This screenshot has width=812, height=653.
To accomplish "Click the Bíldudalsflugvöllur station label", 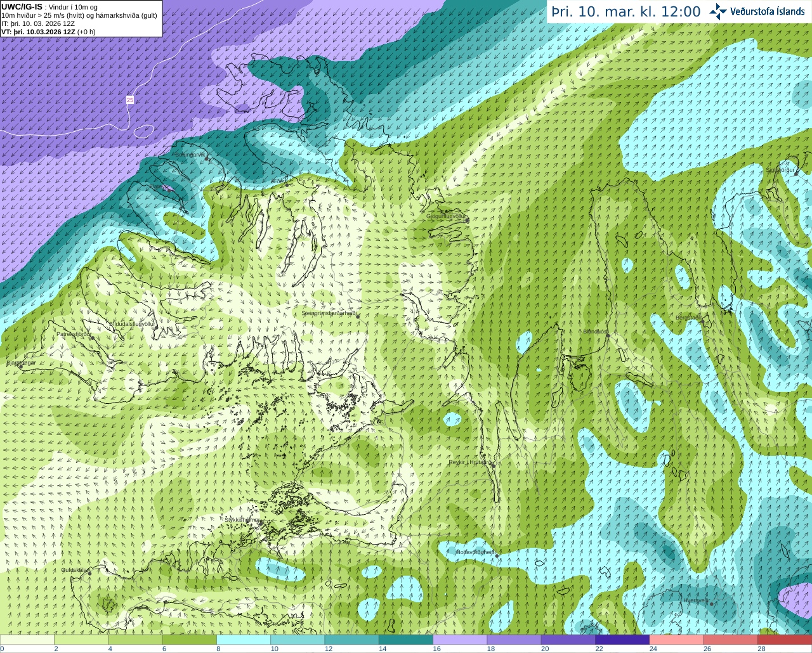I will point(132,323).
